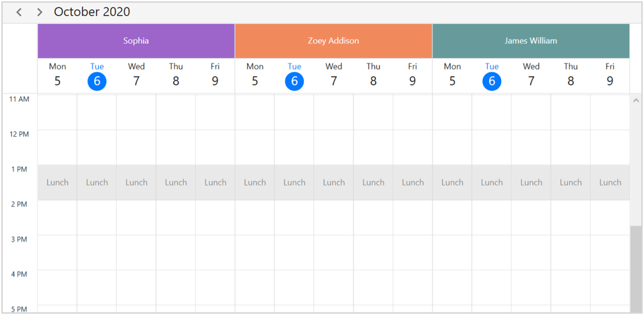Click Thursday 8 under Sophia
Viewport: 644px width, 315px height.
[176, 76]
